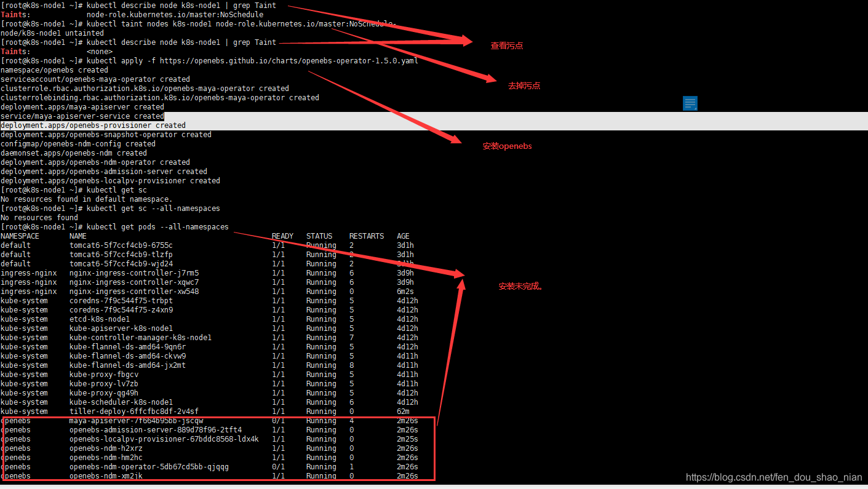Click the NAME column header
This screenshot has height=489, width=868.
pyautogui.click(x=78, y=236)
